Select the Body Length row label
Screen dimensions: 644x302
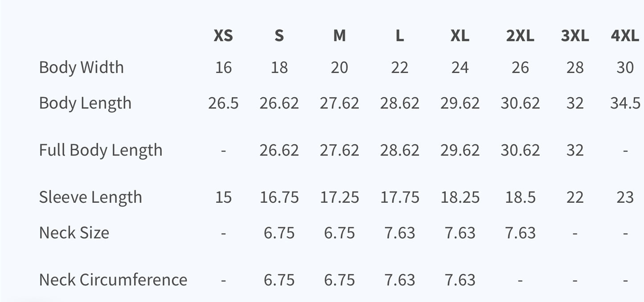pos(85,103)
